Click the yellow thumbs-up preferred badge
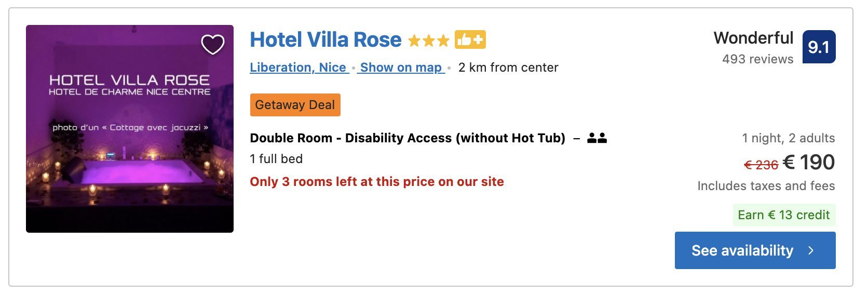This screenshot has height=294, width=868. (x=470, y=40)
